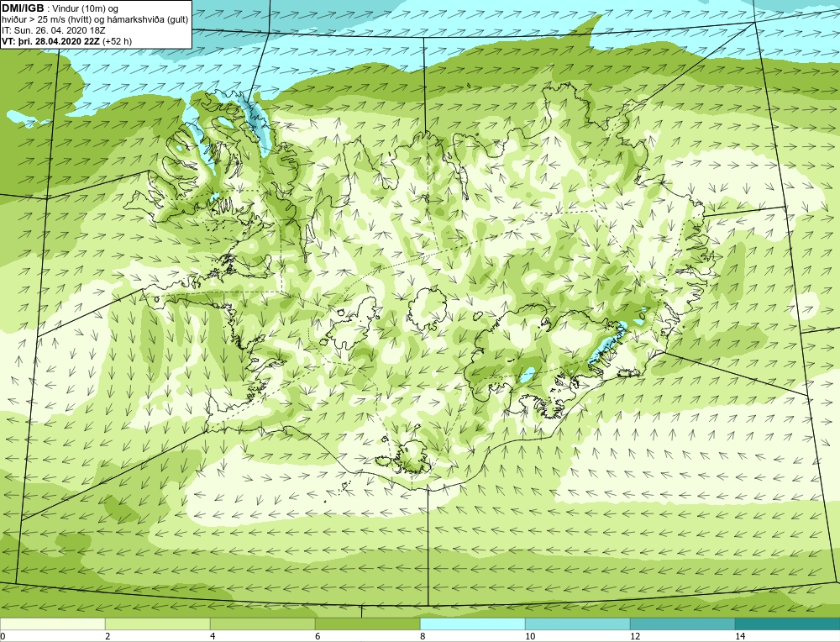The height and width of the screenshot is (642, 840).
Task: Click the 0–2 m/s palest legend swatch
Action: tap(52, 624)
